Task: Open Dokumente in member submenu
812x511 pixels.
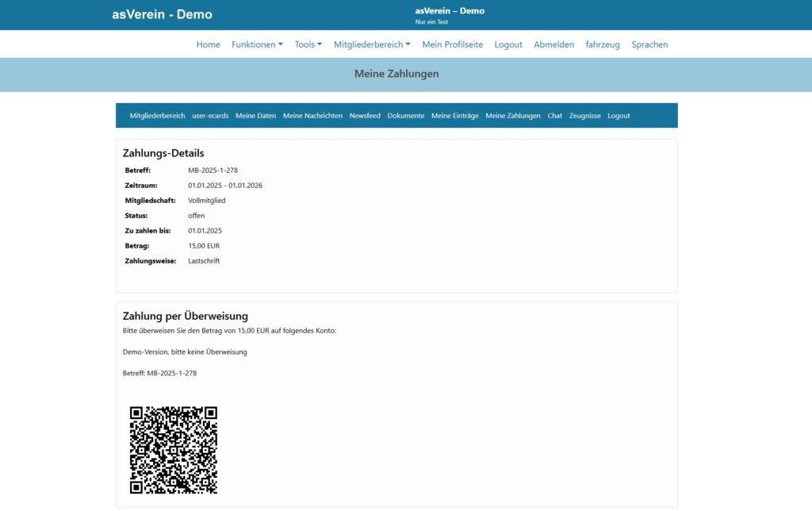Action: (x=406, y=116)
